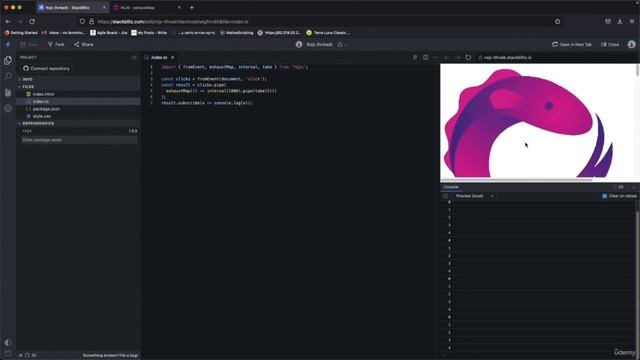This screenshot has height=360, width=640.
Task: Open browser downloads icon
Action: click(x=620, y=21)
